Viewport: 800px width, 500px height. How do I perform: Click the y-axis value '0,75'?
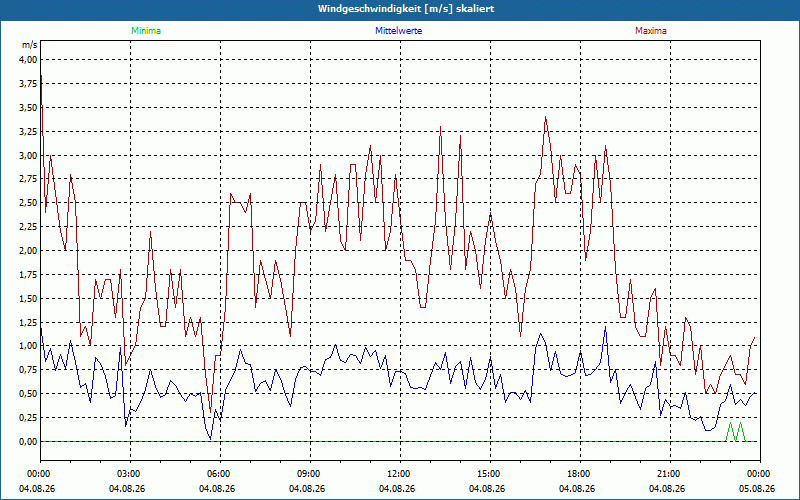click(28, 370)
